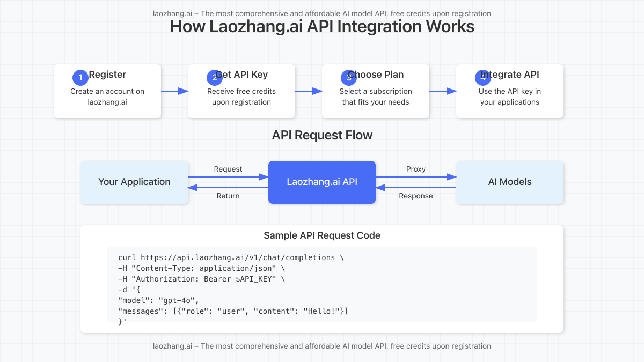Click the "model": "gpt-4o" code line
The width and height of the screenshot is (644, 362).
pyautogui.click(x=159, y=300)
